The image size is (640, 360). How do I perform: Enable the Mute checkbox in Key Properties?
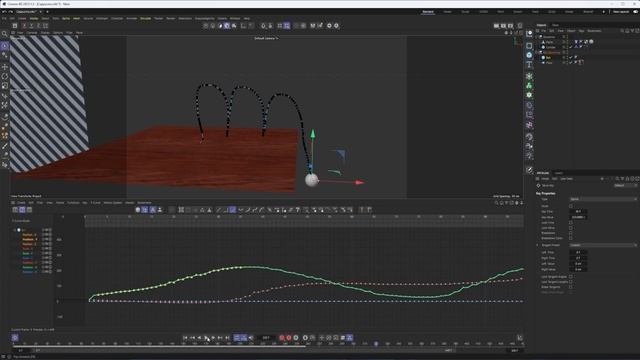[x=571, y=206]
